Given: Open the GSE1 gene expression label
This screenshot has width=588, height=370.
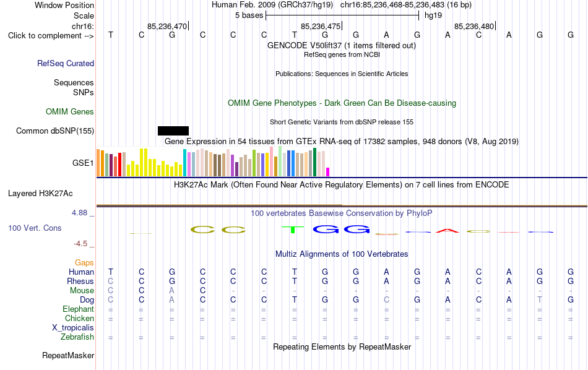Looking at the screenshot, I should 83,163.
